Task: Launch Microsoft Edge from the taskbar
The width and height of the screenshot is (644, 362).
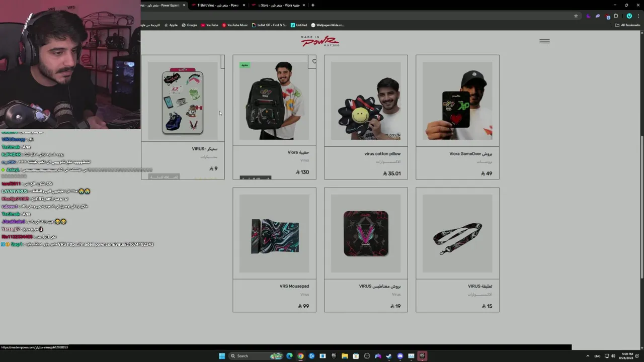Action: click(x=289, y=356)
